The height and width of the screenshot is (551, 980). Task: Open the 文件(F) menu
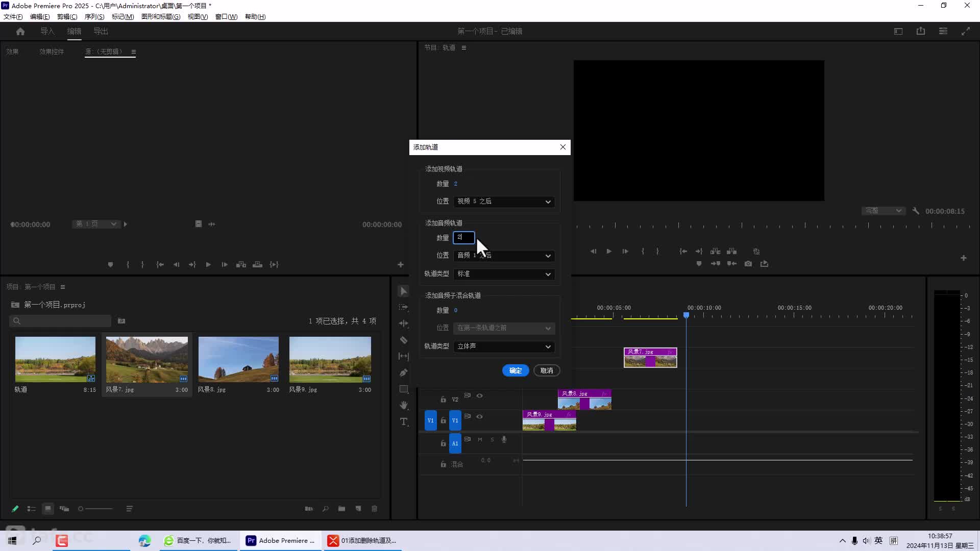click(13, 16)
